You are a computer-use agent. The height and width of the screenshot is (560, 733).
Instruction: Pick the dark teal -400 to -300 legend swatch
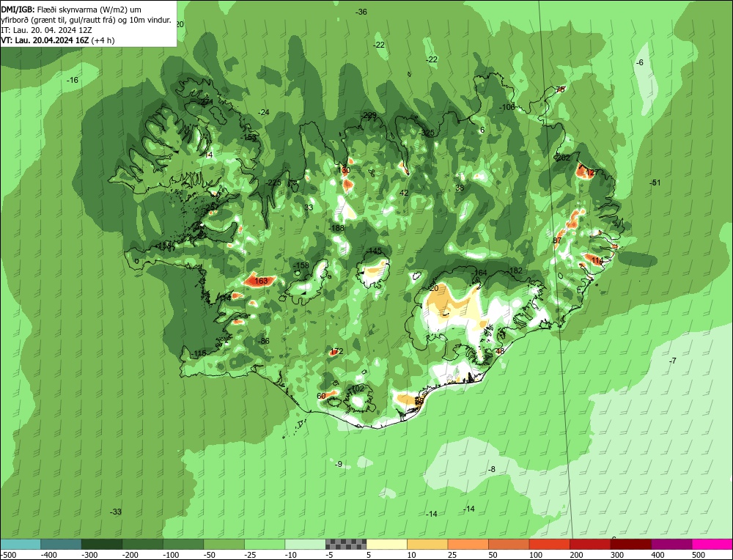[61, 544]
